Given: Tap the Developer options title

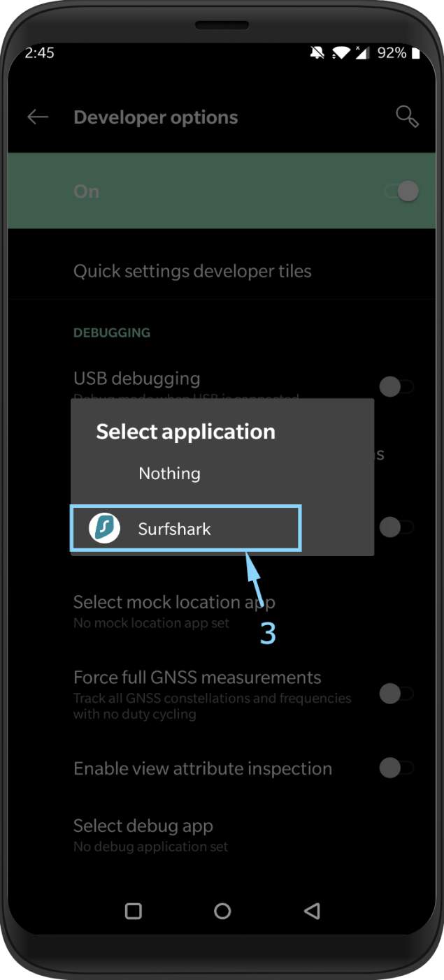Looking at the screenshot, I should tap(155, 117).
